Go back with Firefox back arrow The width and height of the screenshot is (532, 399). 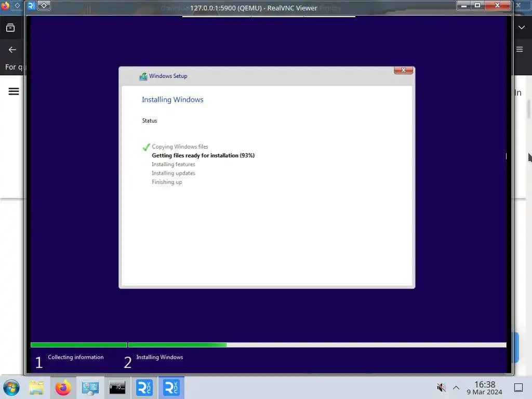(x=12, y=50)
